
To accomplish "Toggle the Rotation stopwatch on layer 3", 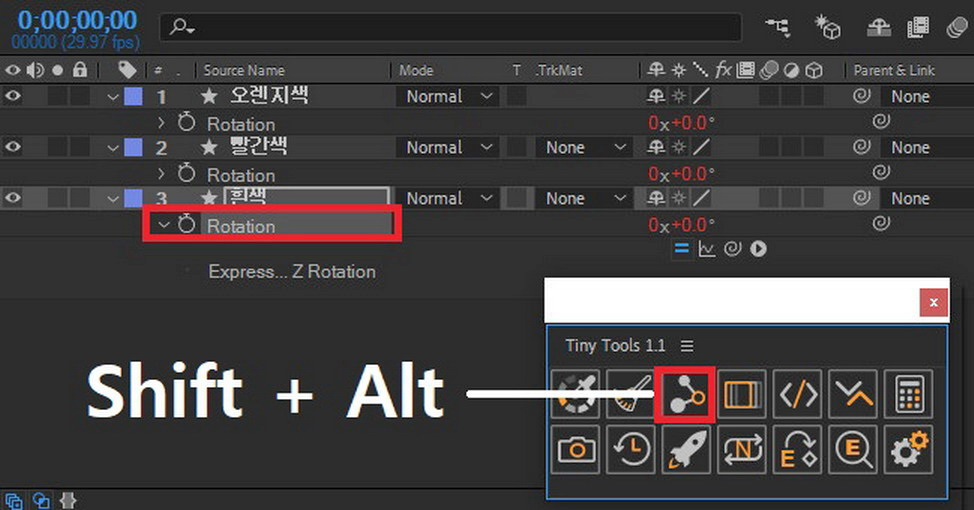I will [x=186, y=224].
